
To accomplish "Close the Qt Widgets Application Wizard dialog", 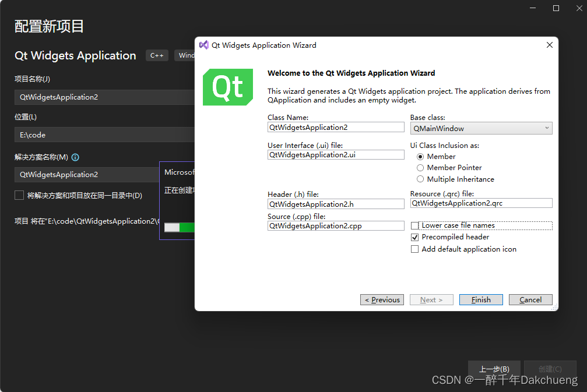I will pyautogui.click(x=549, y=45).
